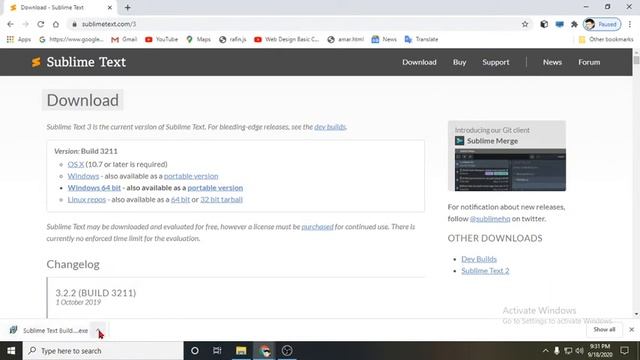Follow the dev builds link
Screen dimensions: 640x360
(x=330, y=127)
